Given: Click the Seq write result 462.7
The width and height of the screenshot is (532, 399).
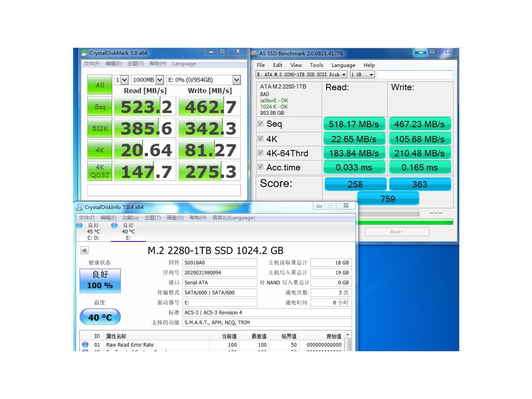Looking at the screenshot, I should tap(209, 106).
